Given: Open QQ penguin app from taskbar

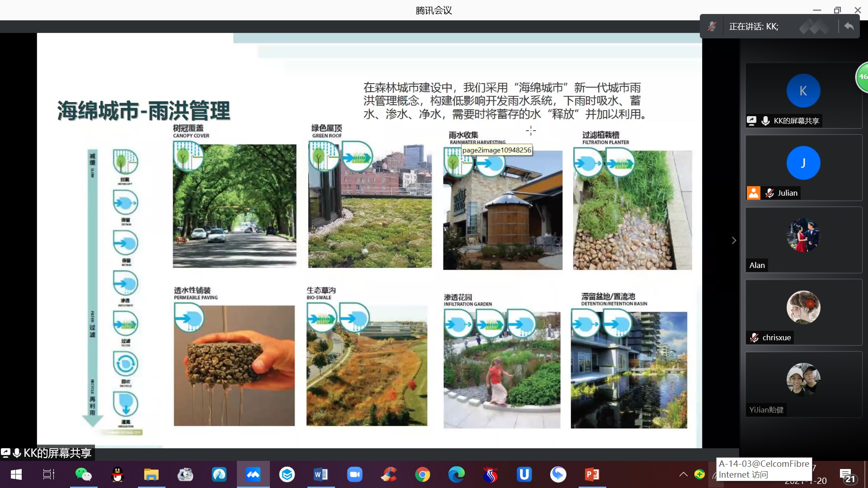Looking at the screenshot, I should point(118,474).
